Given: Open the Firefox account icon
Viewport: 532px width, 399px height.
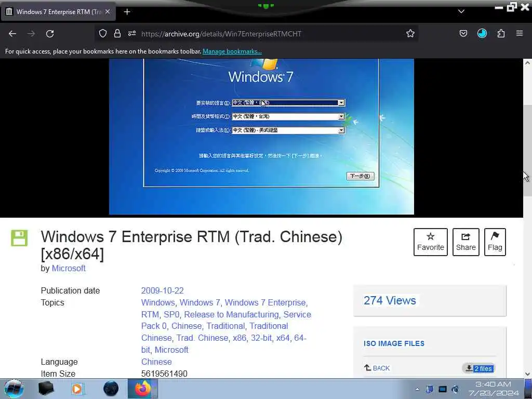Looking at the screenshot, I should [x=482, y=33].
